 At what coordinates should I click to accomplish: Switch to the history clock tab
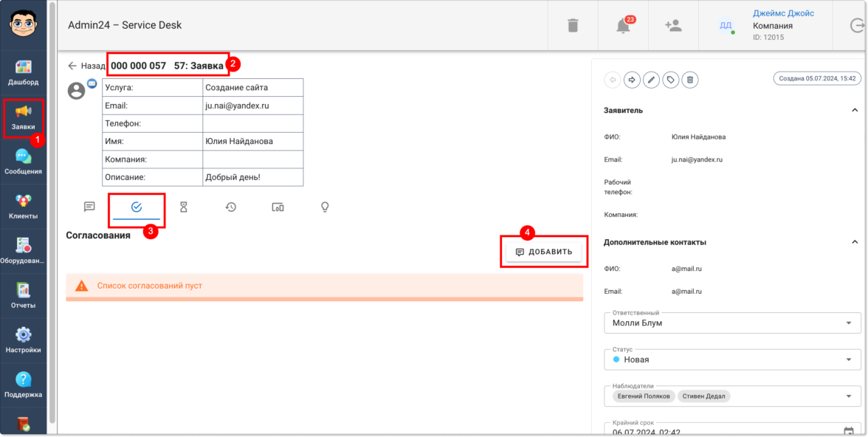tap(231, 207)
